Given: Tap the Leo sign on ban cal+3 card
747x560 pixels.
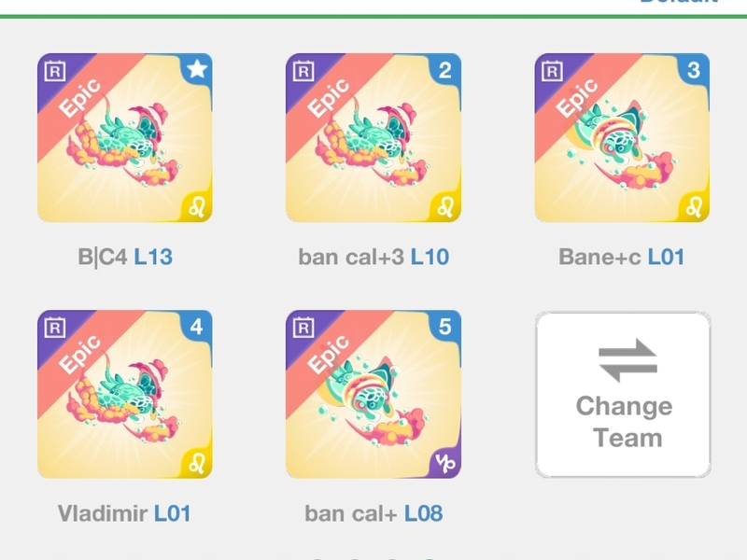Looking at the screenshot, I should (445, 207).
